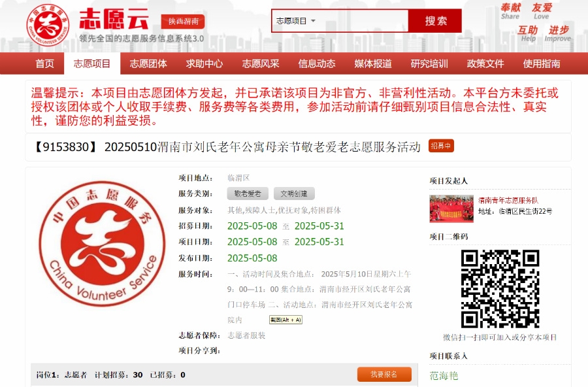Click the large China Volunteer Service project emblem
This screenshot has height=387, width=588.
102,244
